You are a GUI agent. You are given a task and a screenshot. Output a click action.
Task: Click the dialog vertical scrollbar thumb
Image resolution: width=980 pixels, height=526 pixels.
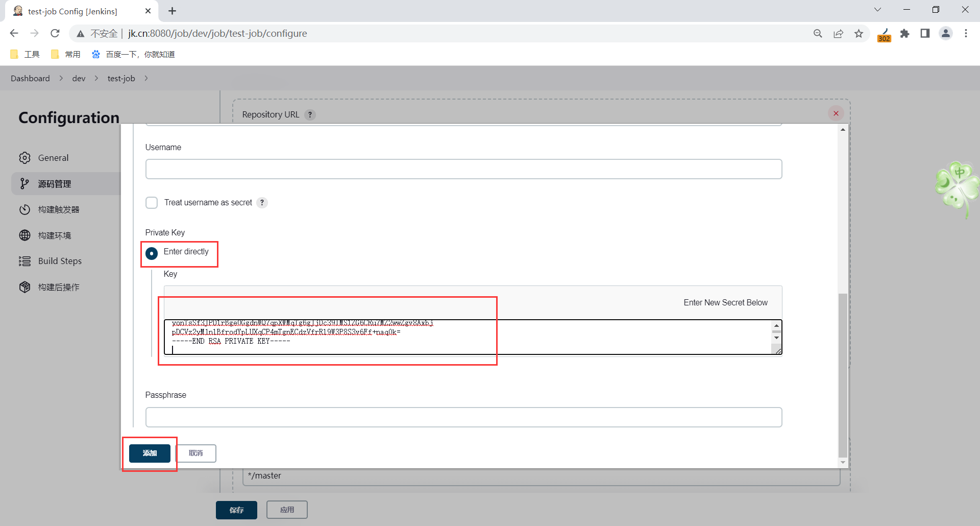843,375
